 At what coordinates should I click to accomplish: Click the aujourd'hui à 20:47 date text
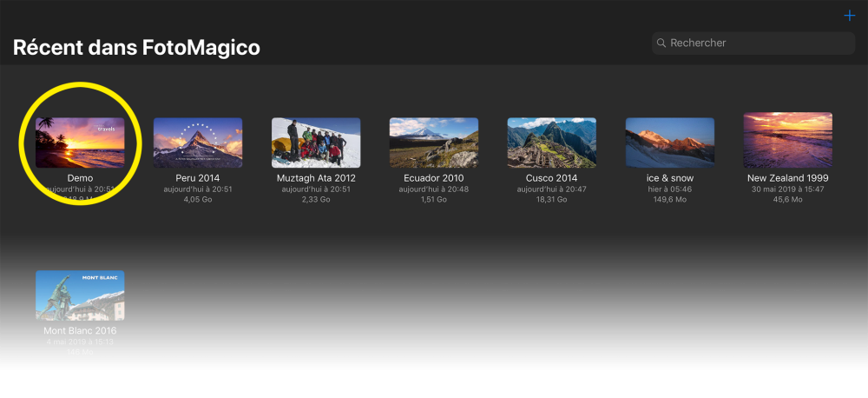(552, 189)
